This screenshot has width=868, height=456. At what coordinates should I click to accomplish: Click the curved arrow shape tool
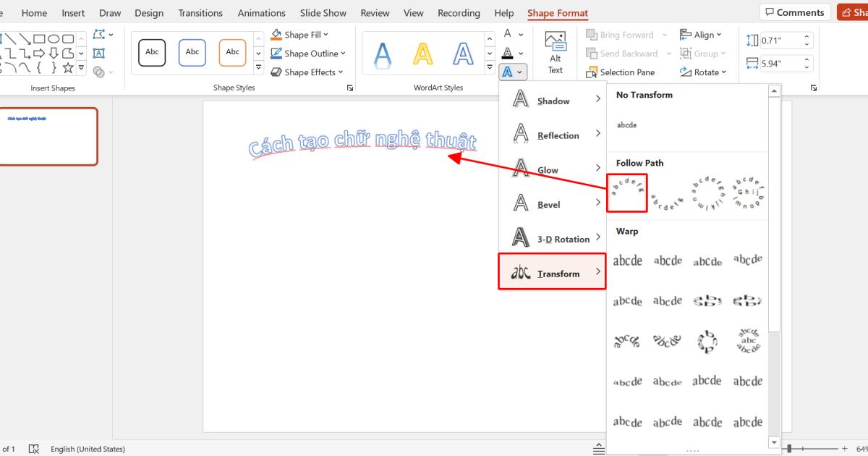pos(11,67)
